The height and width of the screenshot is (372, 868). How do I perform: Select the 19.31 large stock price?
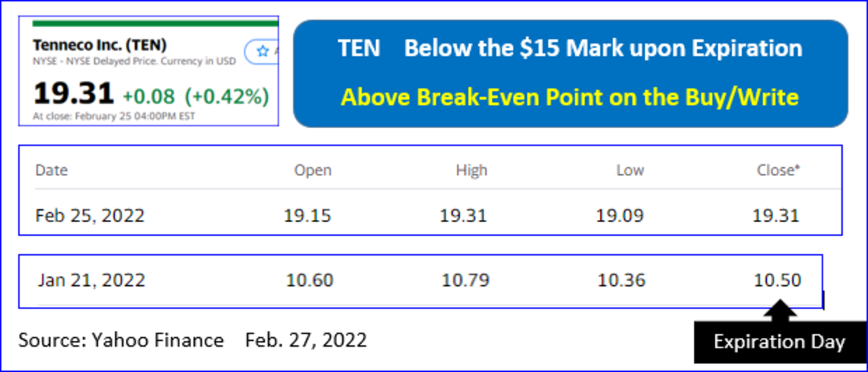pyautogui.click(x=74, y=94)
